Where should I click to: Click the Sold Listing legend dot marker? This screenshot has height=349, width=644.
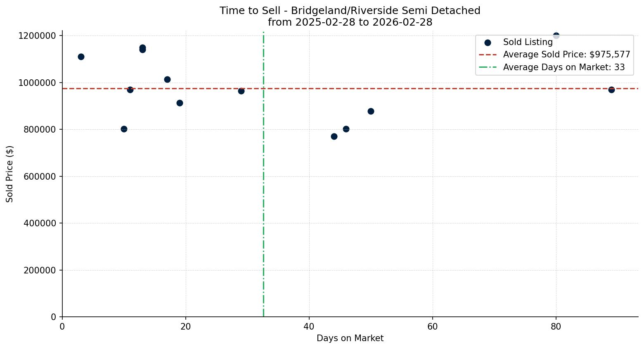click(x=488, y=43)
